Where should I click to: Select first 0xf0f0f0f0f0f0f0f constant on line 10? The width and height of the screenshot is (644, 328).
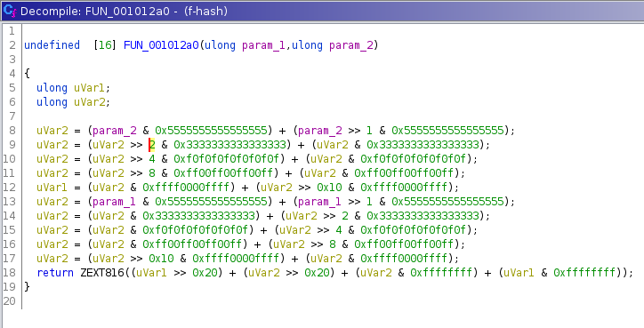227,159
